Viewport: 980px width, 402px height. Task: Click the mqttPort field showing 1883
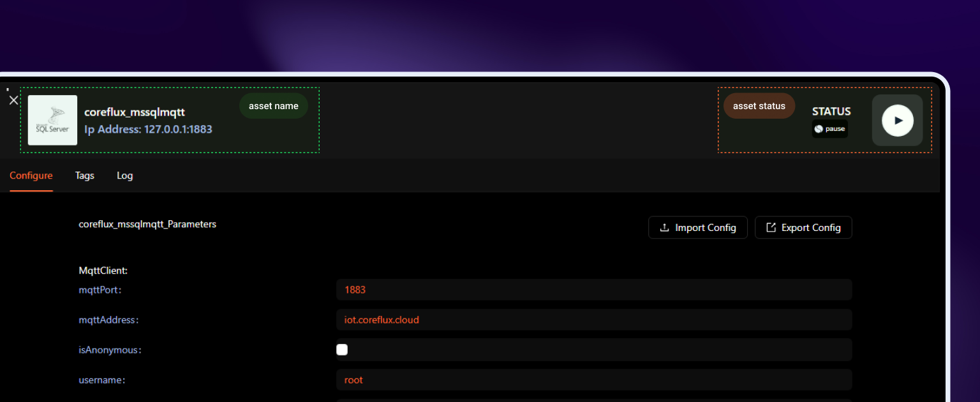tap(593, 290)
